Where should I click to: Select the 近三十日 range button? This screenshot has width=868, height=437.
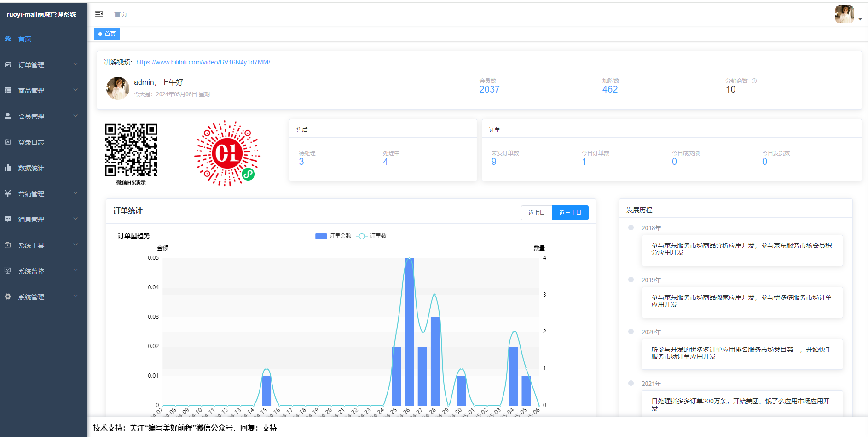(570, 213)
